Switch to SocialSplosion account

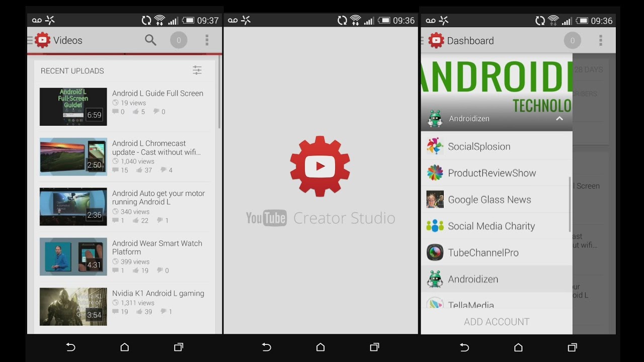(x=497, y=146)
